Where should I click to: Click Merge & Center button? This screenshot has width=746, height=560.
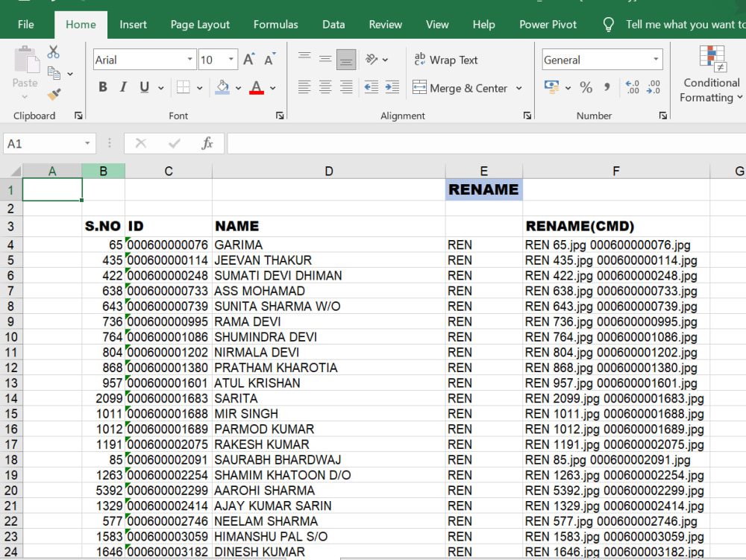[460, 88]
